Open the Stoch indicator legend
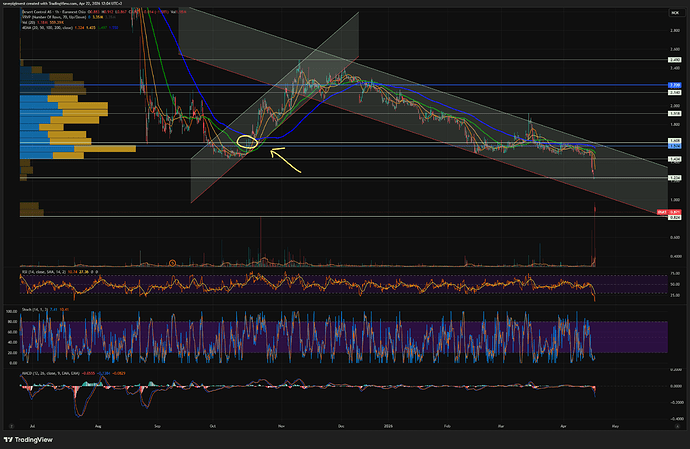Screen dimensions: 690x449 coord(45,309)
